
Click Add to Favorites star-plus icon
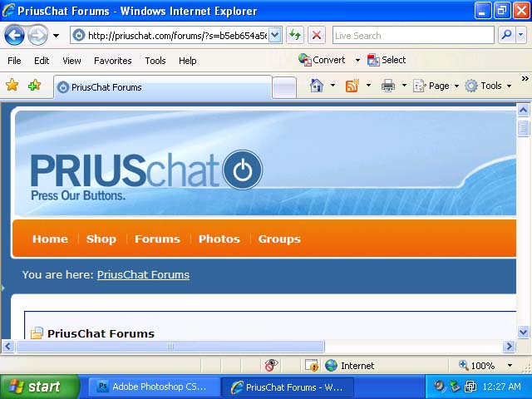[35, 85]
